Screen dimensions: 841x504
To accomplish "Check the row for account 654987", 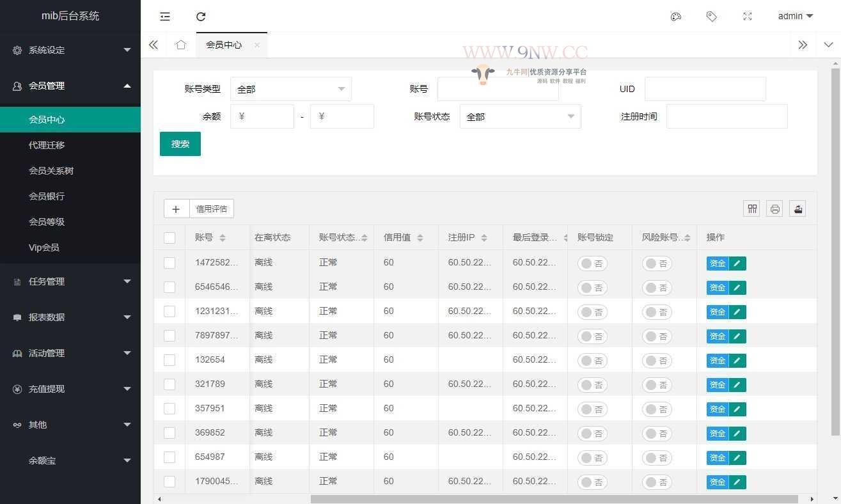I will (169, 457).
